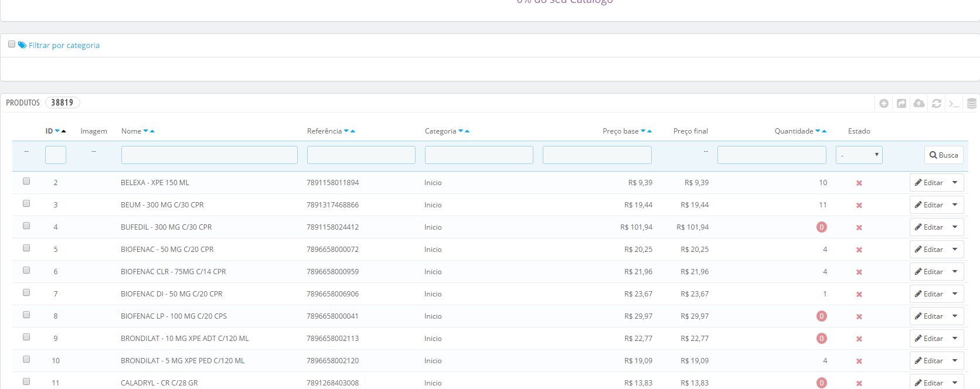Open the Estado filter dropdown
The height and width of the screenshot is (389, 980).
pos(859,155)
